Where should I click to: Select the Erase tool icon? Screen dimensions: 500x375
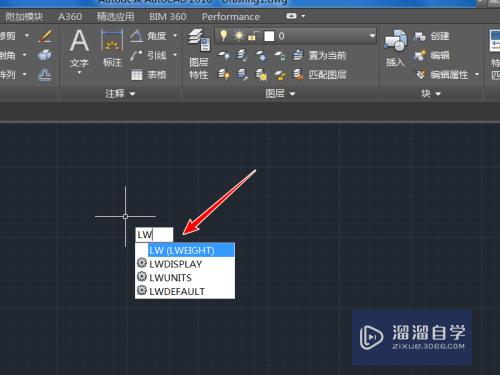[45, 36]
